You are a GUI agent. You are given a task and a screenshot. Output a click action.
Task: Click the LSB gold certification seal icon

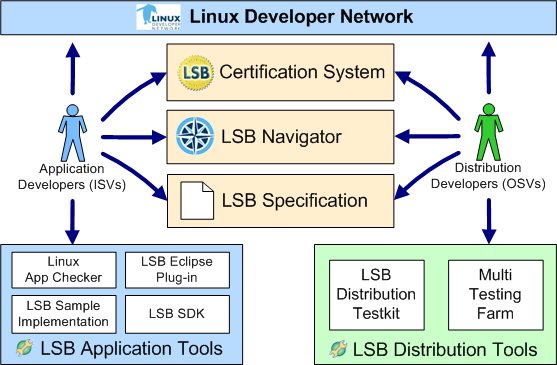pos(196,72)
